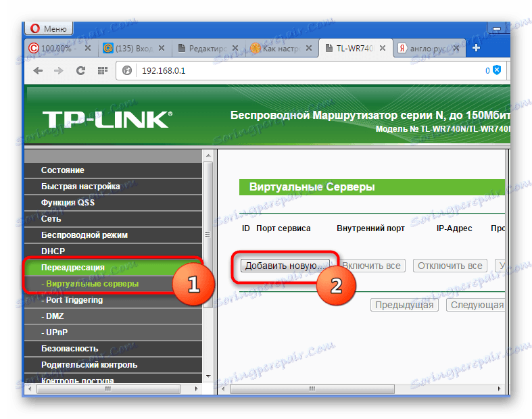This screenshot has height=419, width=532.
Task: Click sidebar scroll down arrow
Action: (208, 376)
